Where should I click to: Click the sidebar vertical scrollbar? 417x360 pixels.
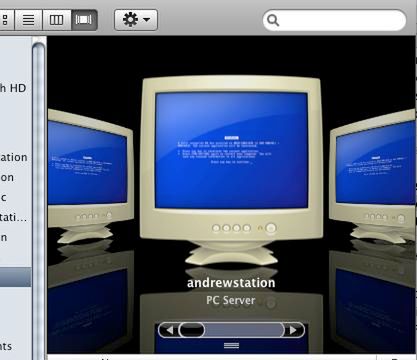[x=39, y=200]
